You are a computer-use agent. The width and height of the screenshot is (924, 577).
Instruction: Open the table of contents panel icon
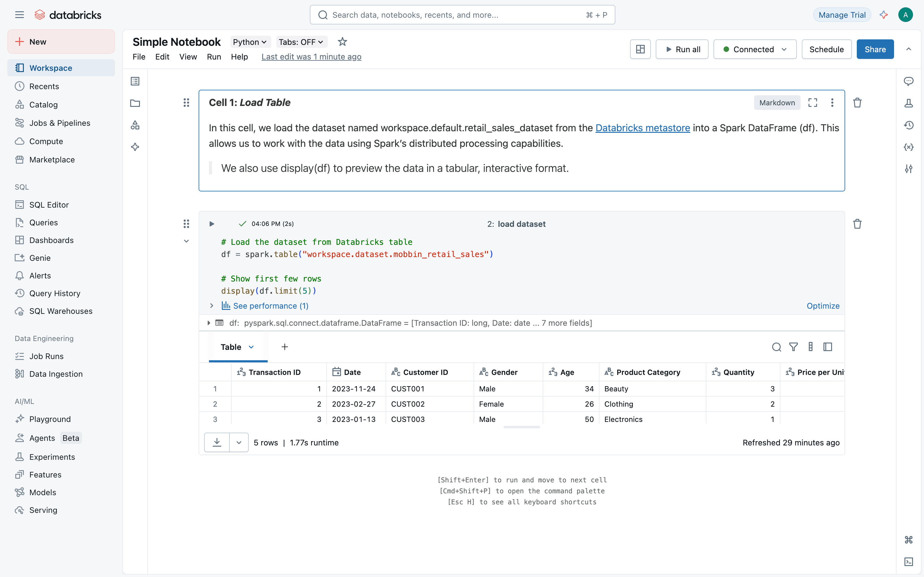coord(135,81)
